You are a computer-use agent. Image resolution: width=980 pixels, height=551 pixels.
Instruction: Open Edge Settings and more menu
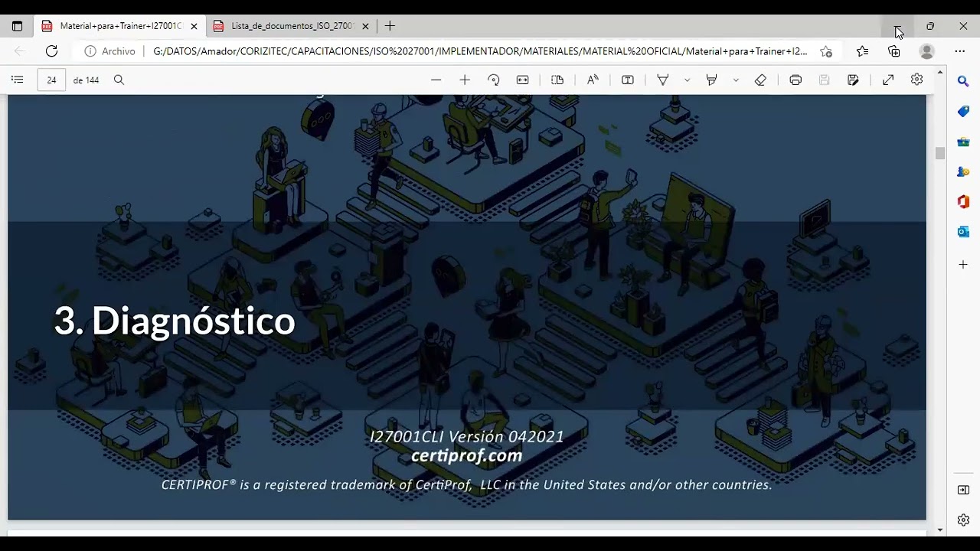tap(960, 51)
